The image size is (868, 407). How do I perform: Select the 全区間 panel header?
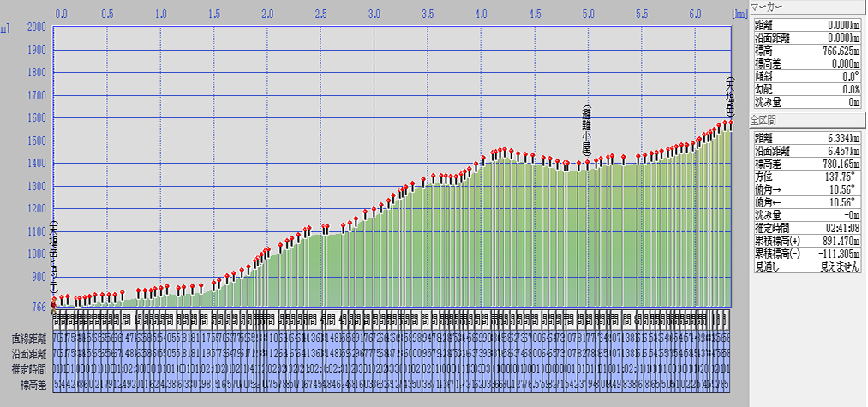point(807,120)
